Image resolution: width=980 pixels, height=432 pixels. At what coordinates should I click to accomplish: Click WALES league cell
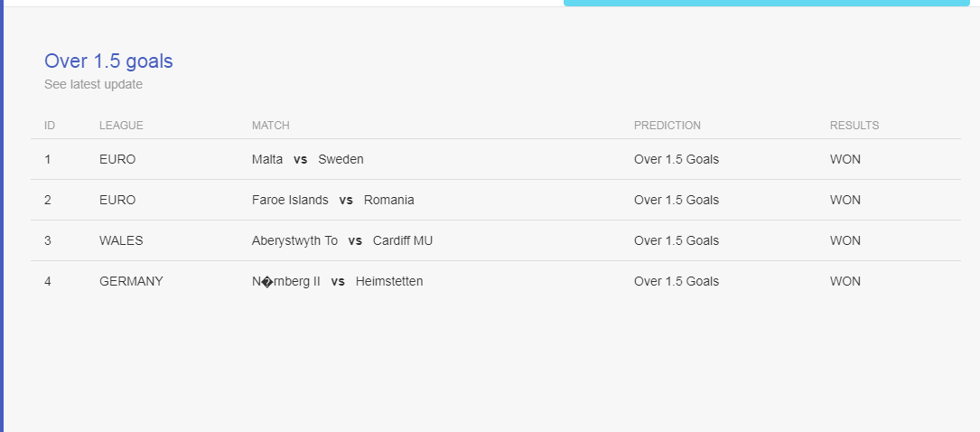point(121,240)
